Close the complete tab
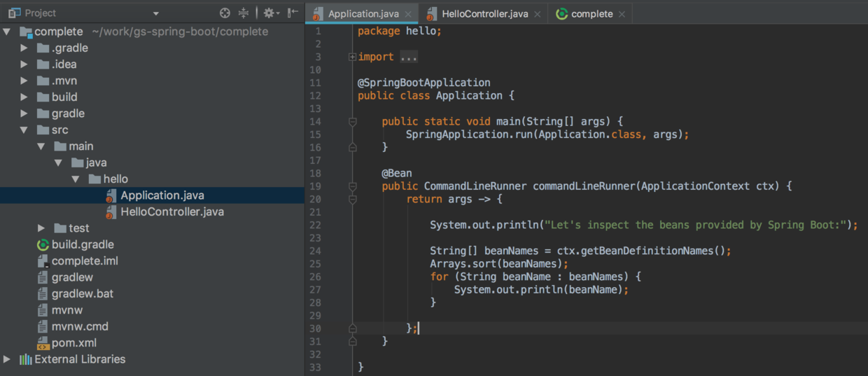This screenshot has width=868, height=376. (622, 14)
